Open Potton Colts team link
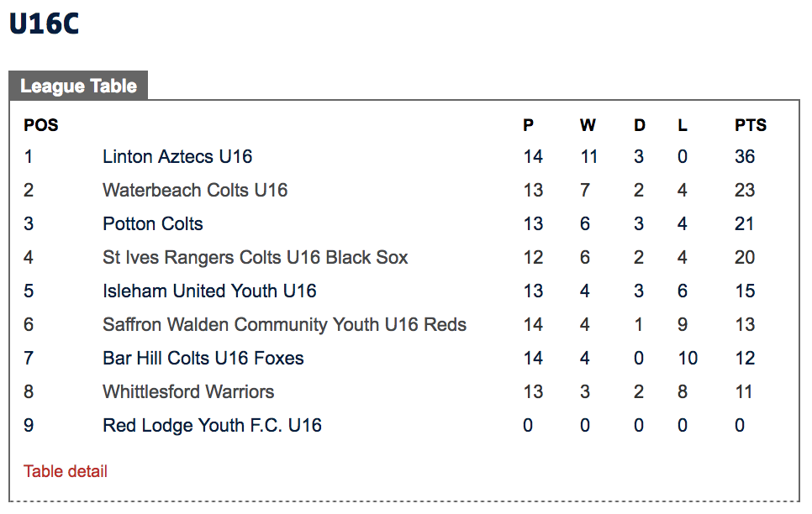The height and width of the screenshot is (514, 812). pos(153,223)
